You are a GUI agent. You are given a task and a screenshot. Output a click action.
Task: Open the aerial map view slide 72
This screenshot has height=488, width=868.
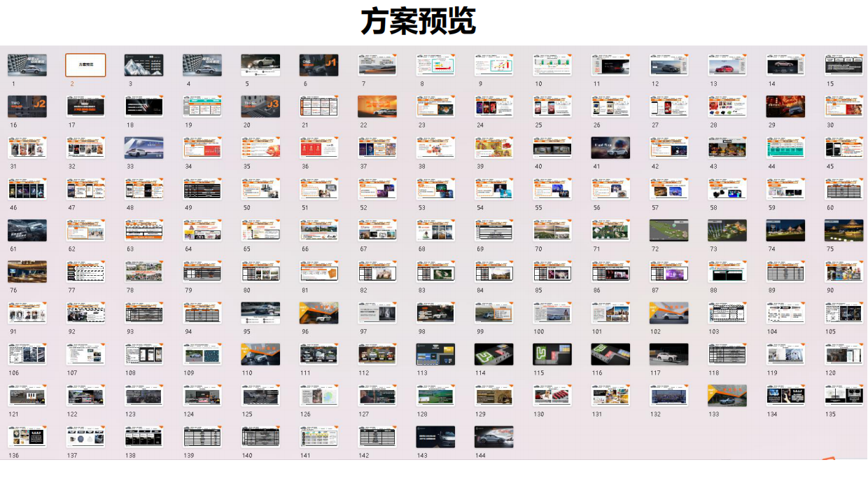[x=668, y=230]
